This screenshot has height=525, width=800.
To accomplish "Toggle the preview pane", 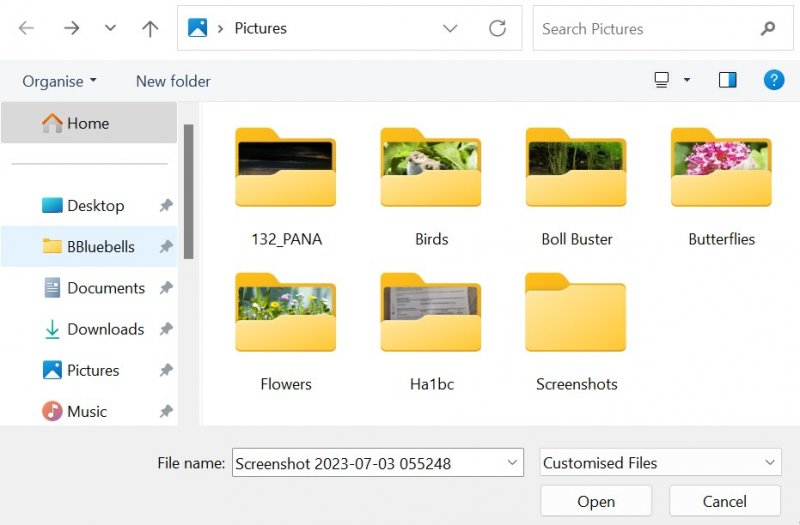I will click(727, 80).
